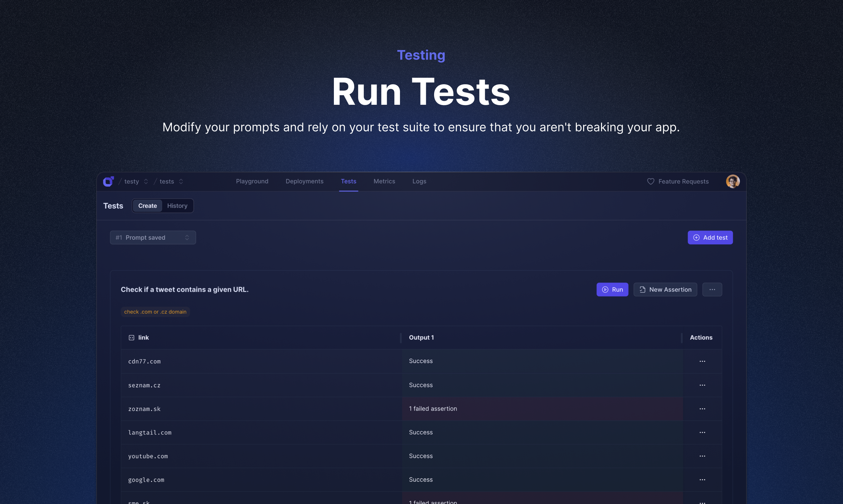Click the link column header icon
Screen dimensions: 843x504
[x=131, y=338]
